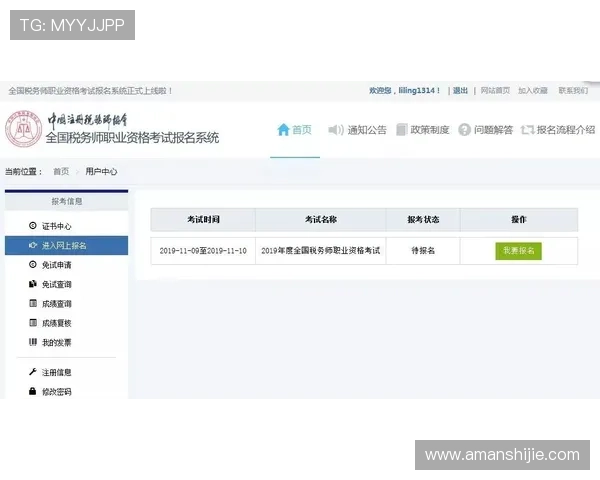Open the 问题解答 navigation item
This screenshot has height=480, width=600.
(x=486, y=130)
